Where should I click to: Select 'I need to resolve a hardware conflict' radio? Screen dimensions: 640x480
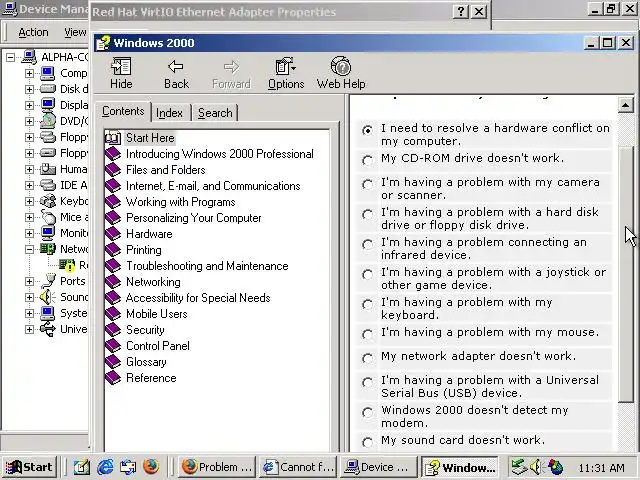pos(367,130)
